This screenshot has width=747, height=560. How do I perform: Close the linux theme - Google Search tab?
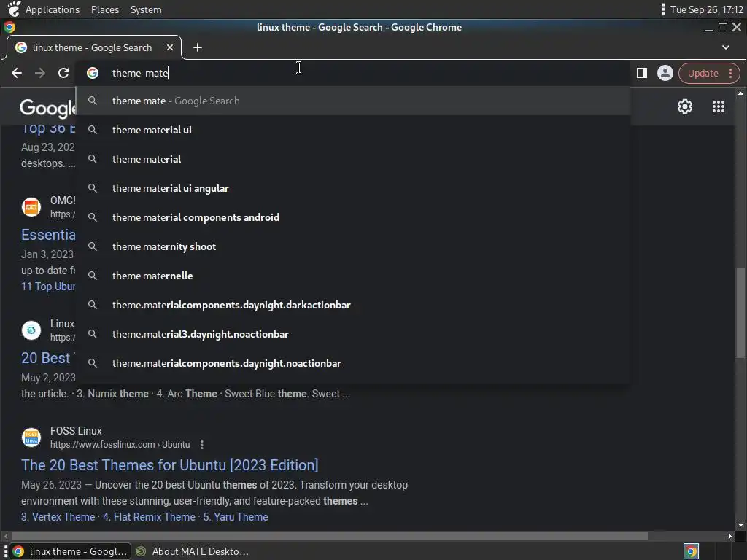coord(170,47)
